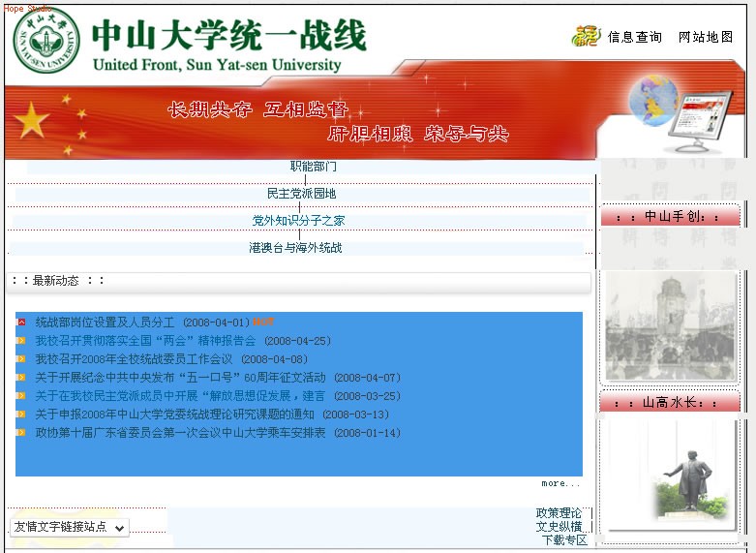The image size is (756, 553).
Task: Open the 下载专区 link
Action: click(x=564, y=539)
